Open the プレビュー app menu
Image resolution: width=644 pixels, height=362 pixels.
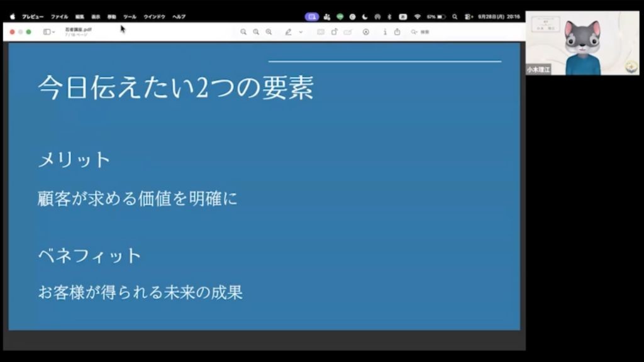tap(33, 17)
